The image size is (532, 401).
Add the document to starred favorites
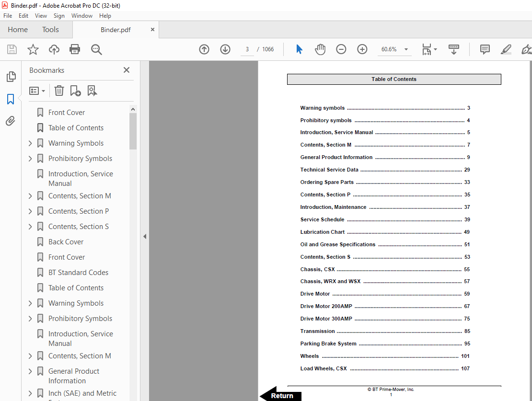33,49
